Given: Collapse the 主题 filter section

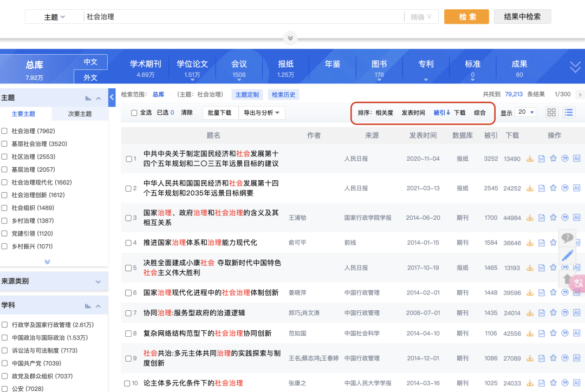Looking at the screenshot, I should pos(99,98).
